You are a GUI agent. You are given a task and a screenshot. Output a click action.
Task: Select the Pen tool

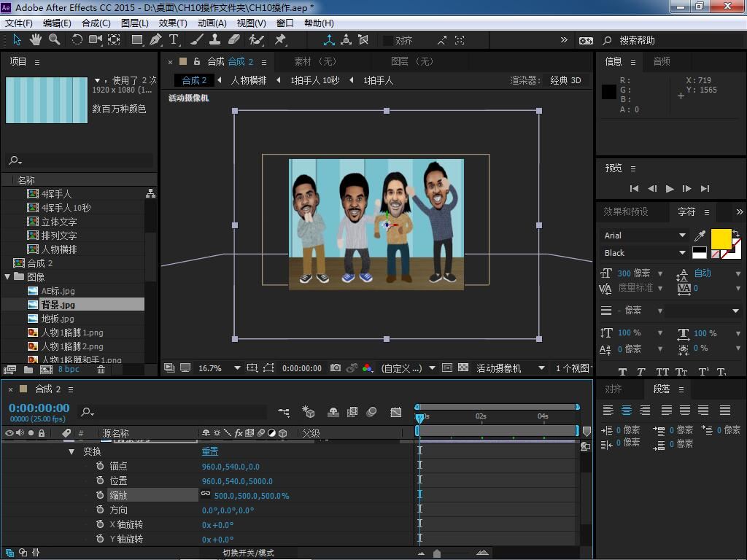click(x=155, y=39)
